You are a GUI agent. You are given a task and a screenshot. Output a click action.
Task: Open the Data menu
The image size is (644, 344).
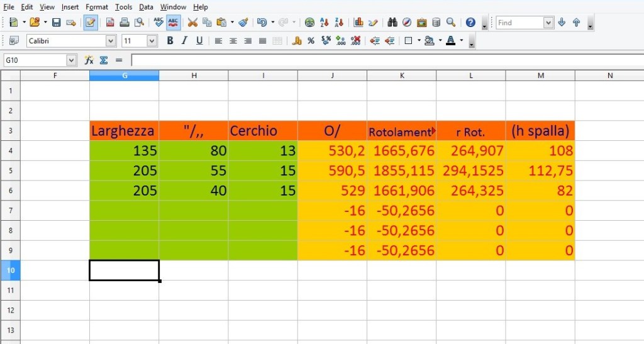click(146, 7)
